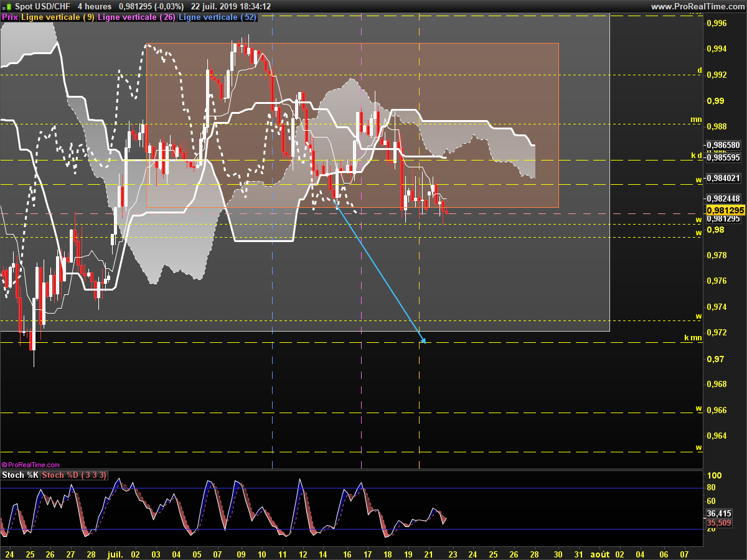The image size is (747, 560).
Task: Click the k d pivot level label
Action: coord(697,155)
